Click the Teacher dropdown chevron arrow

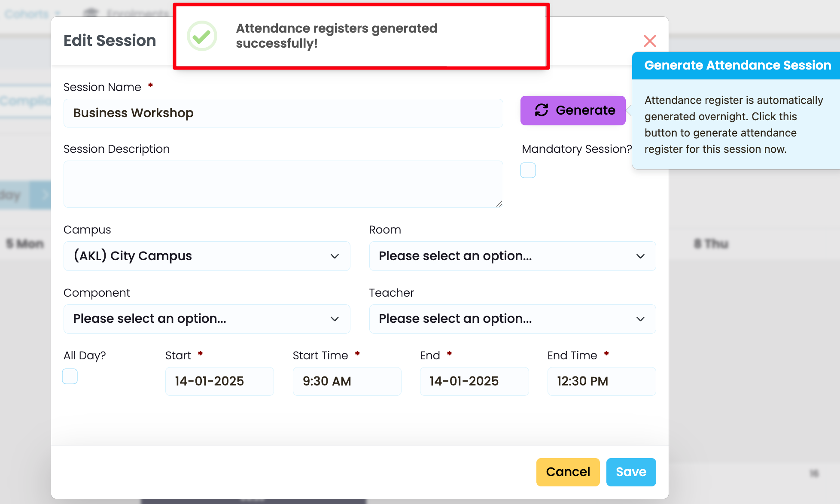[x=640, y=319]
